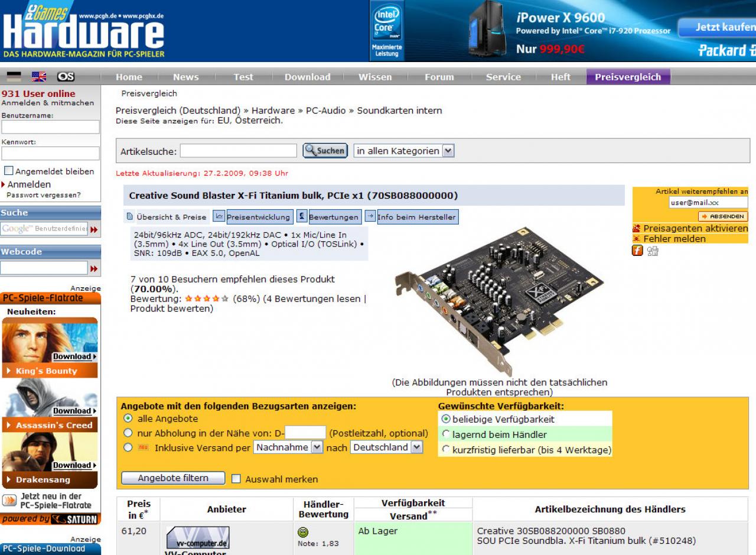Click the Postleitzahl input field
Image resolution: width=756 pixels, height=555 pixels.
coord(305,433)
